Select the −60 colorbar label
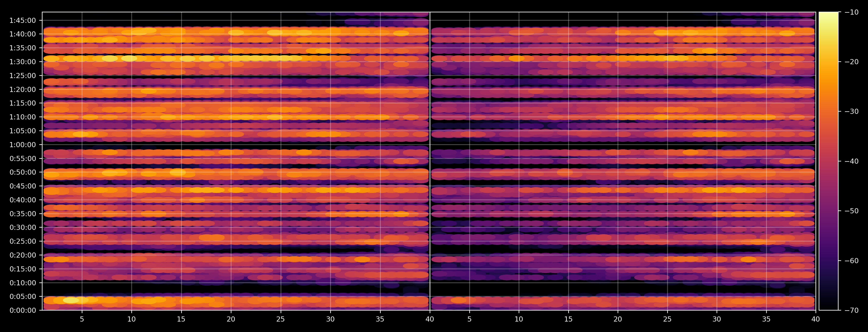Viewport: 868px width, 332px height. point(851,260)
